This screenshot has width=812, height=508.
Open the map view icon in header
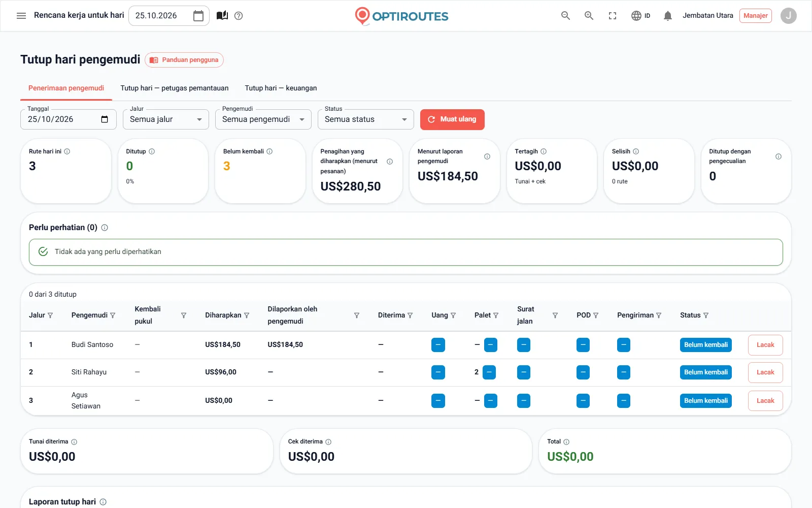tap(222, 16)
